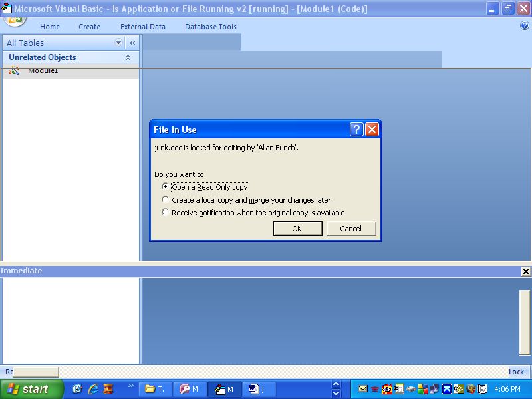Click network computers tray icon
The height and width of the screenshot is (399, 532).
point(435,389)
